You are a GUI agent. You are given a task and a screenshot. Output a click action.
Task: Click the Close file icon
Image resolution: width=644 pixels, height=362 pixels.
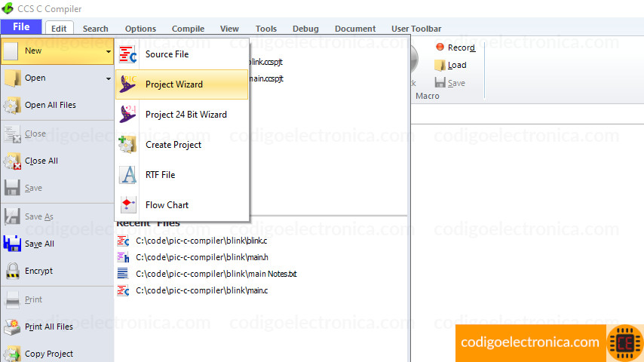[12, 134]
